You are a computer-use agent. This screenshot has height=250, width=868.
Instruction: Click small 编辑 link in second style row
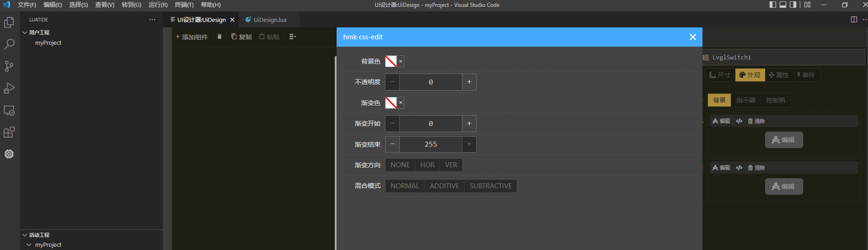tap(721, 168)
